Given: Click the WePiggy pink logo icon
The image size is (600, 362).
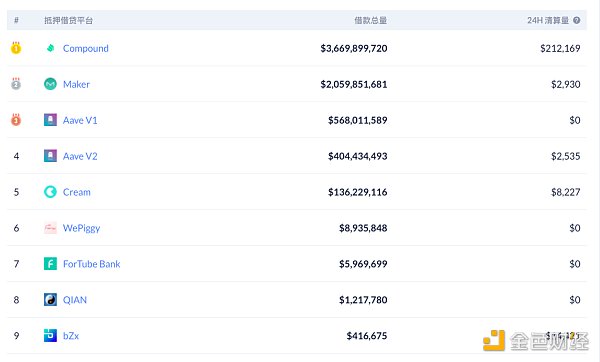Looking at the screenshot, I should click(x=50, y=228).
